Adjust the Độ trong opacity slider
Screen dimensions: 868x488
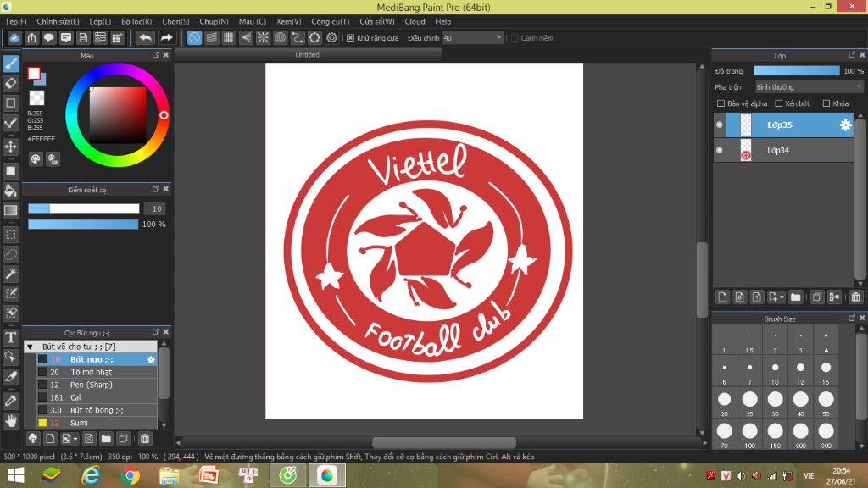click(x=797, y=71)
